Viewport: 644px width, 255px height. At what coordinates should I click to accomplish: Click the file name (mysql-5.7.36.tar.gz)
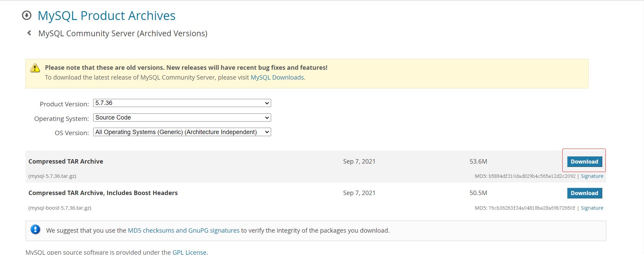click(52, 176)
